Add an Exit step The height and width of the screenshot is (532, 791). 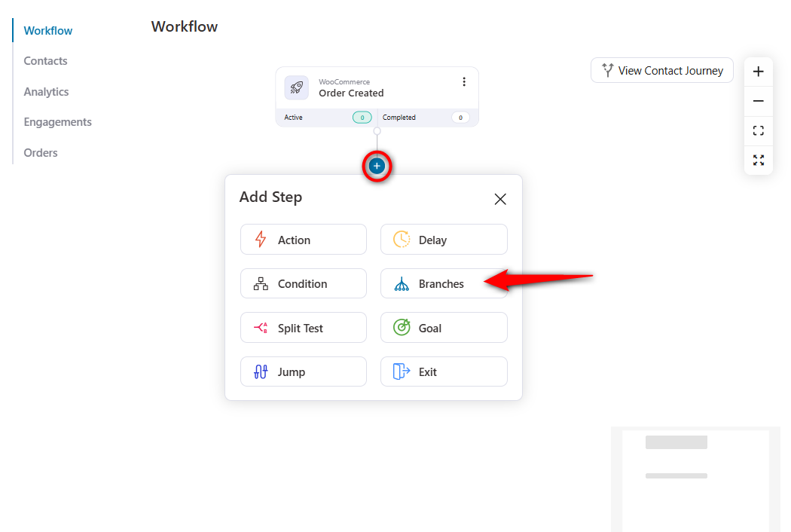click(x=444, y=371)
